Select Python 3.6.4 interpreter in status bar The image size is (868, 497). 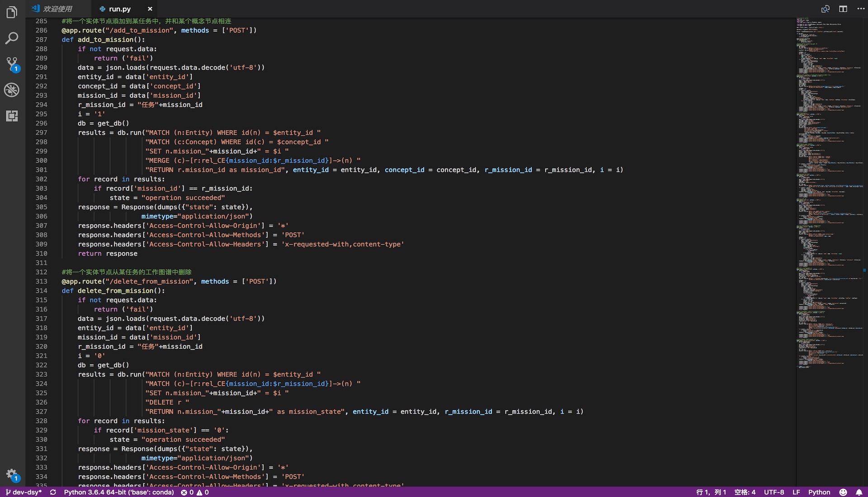pyautogui.click(x=119, y=492)
